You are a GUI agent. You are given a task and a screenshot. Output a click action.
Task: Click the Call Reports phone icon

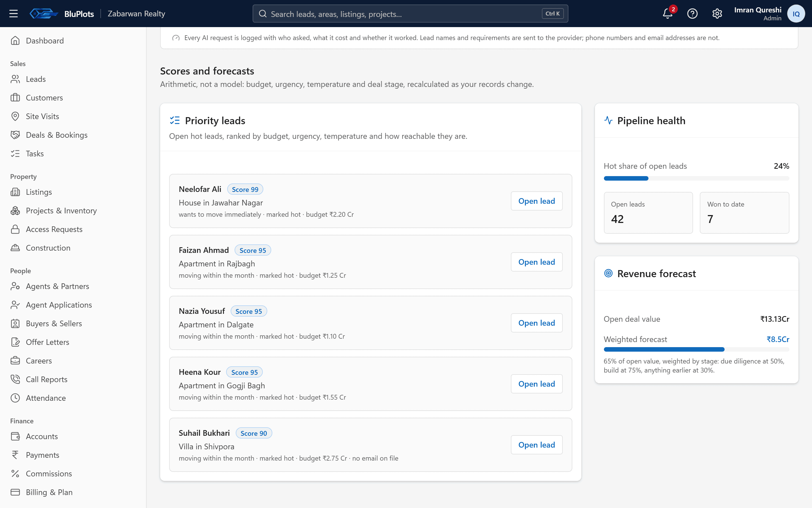(x=15, y=379)
